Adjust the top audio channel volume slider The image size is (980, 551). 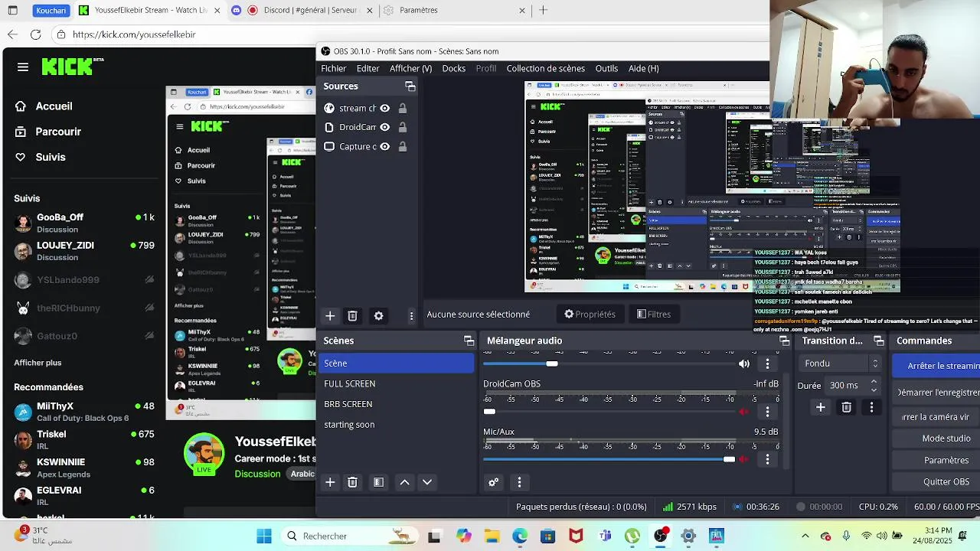coord(609,364)
